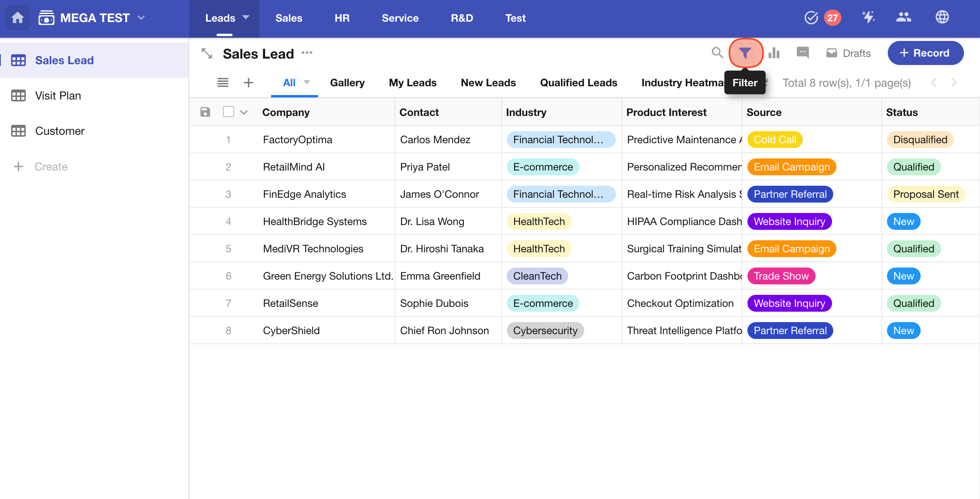Switch to the Qualified Leads view tab
Screen dimensions: 980x499
pyautogui.click(x=578, y=83)
